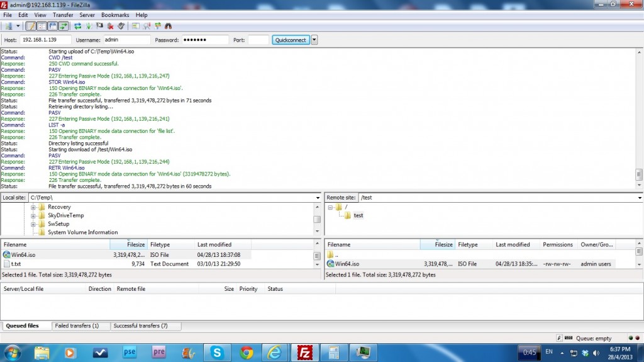This screenshot has height=362, width=644.
Task: Collapse the remote root folder node
Action: 330,207
